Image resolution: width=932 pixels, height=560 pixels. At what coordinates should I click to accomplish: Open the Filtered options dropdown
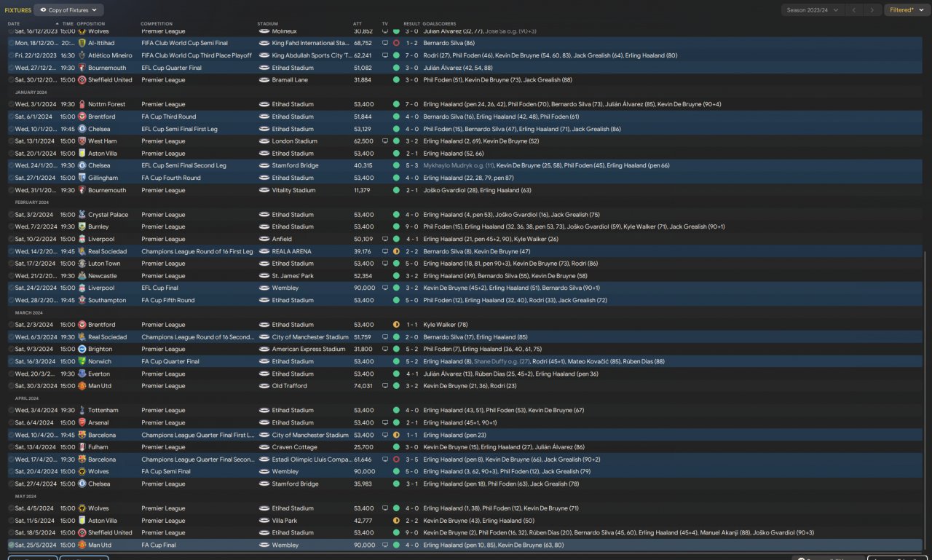(907, 10)
